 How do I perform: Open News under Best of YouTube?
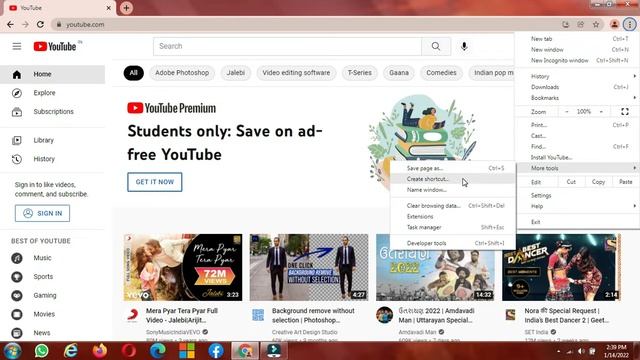coord(52,333)
